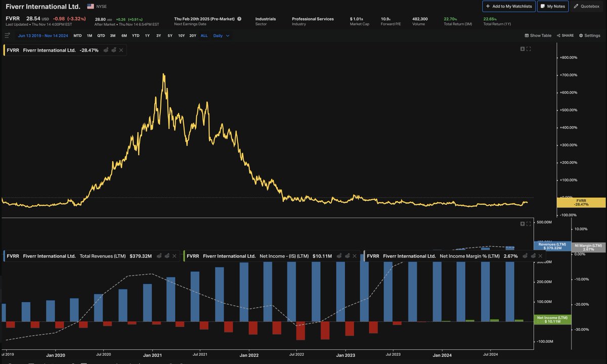
Task: Click the Fiverr International Ltd. page title
Action: pos(43,6)
